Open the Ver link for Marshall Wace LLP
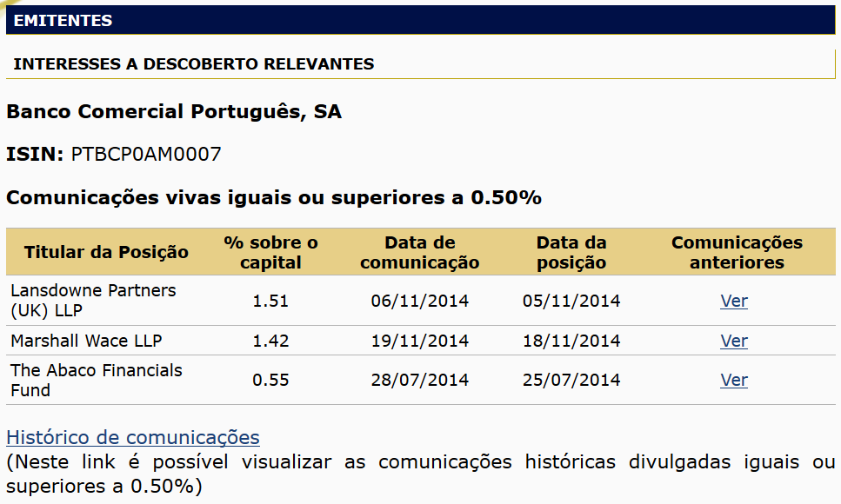 [x=734, y=342]
